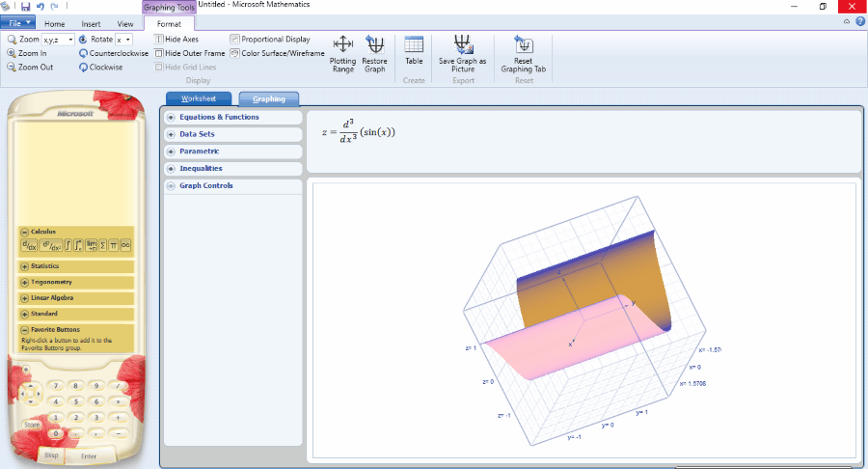Open the Rotate axis x dropdown
Image resolution: width=868 pixels, height=469 pixels.
tap(128, 40)
